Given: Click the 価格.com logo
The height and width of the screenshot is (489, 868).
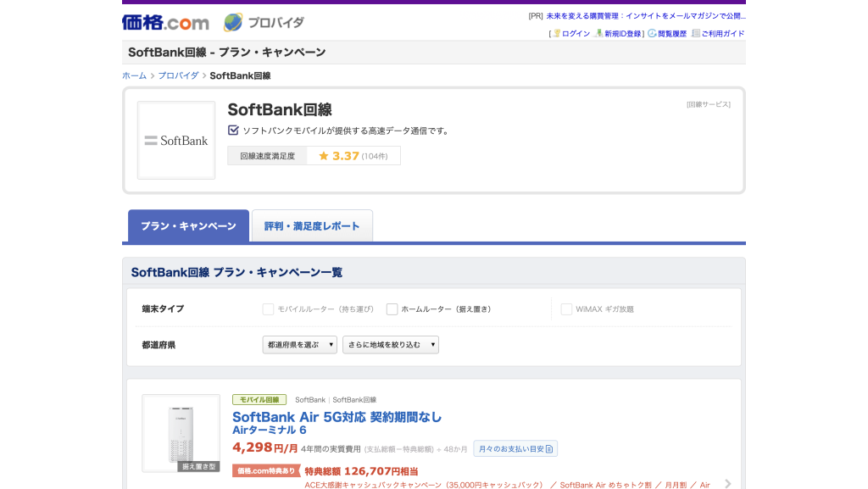Looking at the screenshot, I should 165,23.
